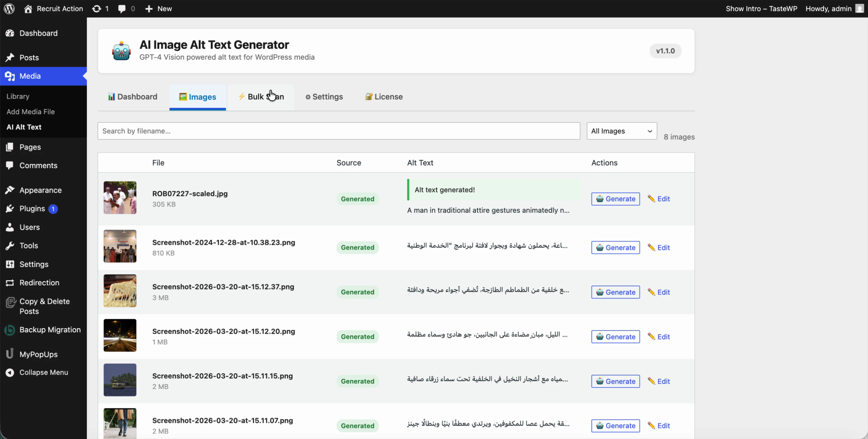868x439 pixels.
Task: Open the night road image thumbnail
Action: pyautogui.click(x=120, y=335)
